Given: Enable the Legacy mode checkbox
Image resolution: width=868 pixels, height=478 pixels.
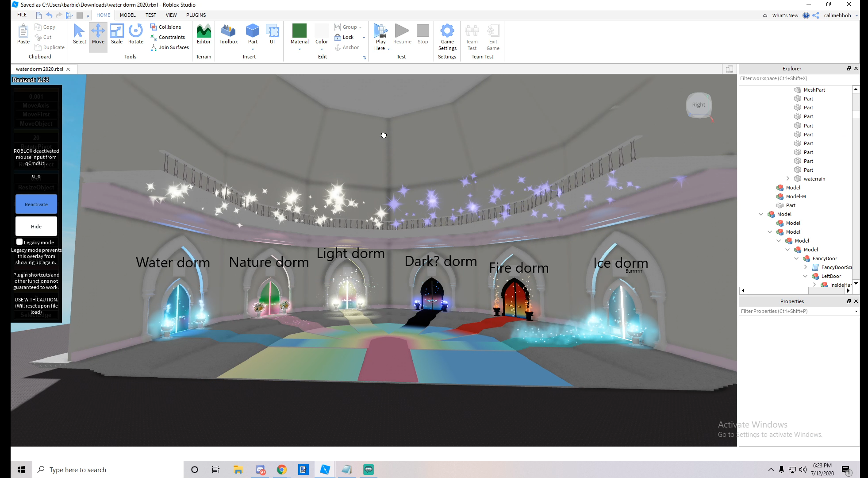Looking at the screenshot, I should click(19, 242).
